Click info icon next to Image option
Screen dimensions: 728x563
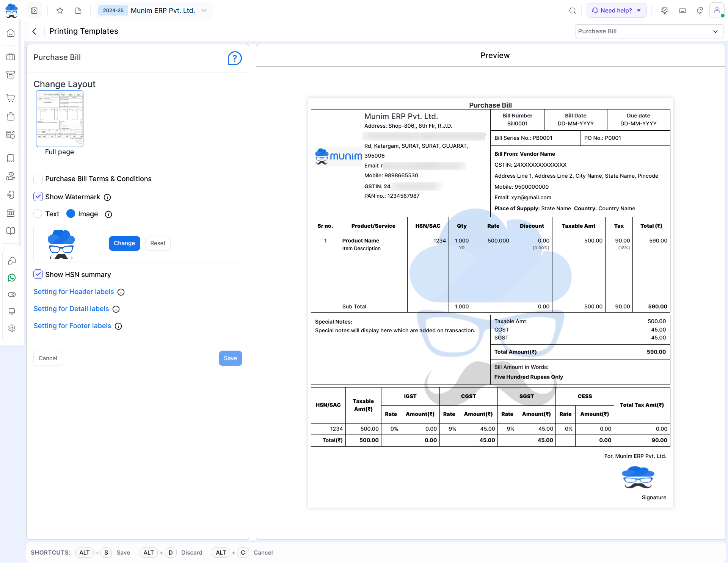[x=108, y=214]
